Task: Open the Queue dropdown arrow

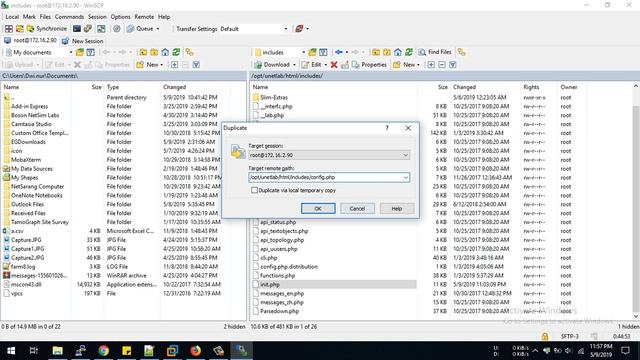Action: tap(158, 29)
